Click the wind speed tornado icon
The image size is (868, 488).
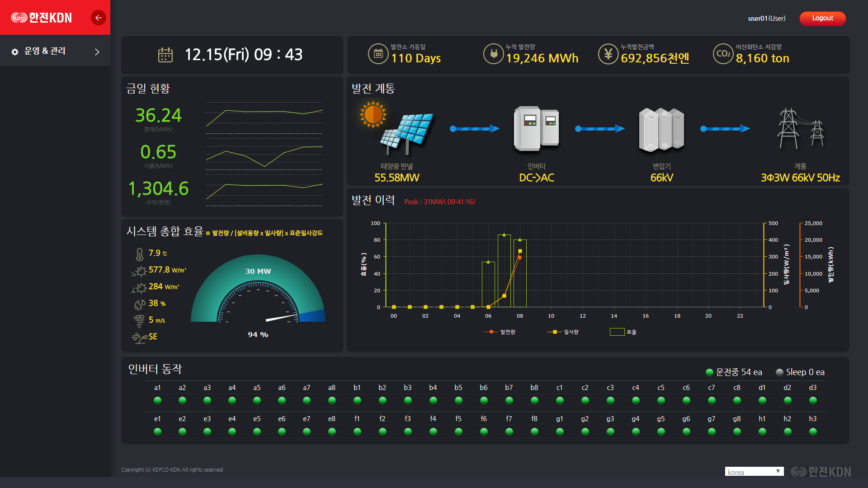click(x=139, y=321)
